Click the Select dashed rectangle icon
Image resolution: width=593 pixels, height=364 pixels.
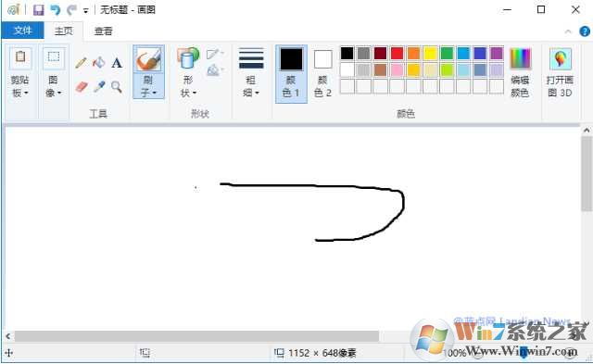point(54,56)
